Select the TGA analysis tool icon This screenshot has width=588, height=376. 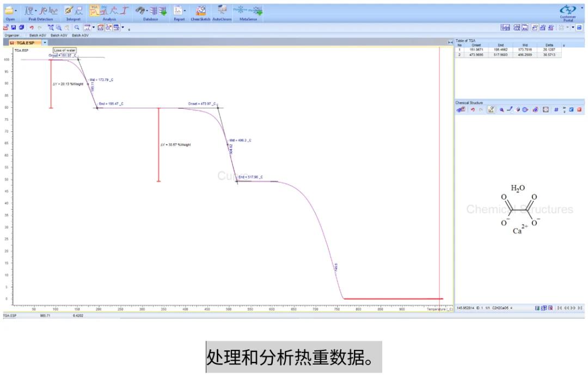point(94,10)
